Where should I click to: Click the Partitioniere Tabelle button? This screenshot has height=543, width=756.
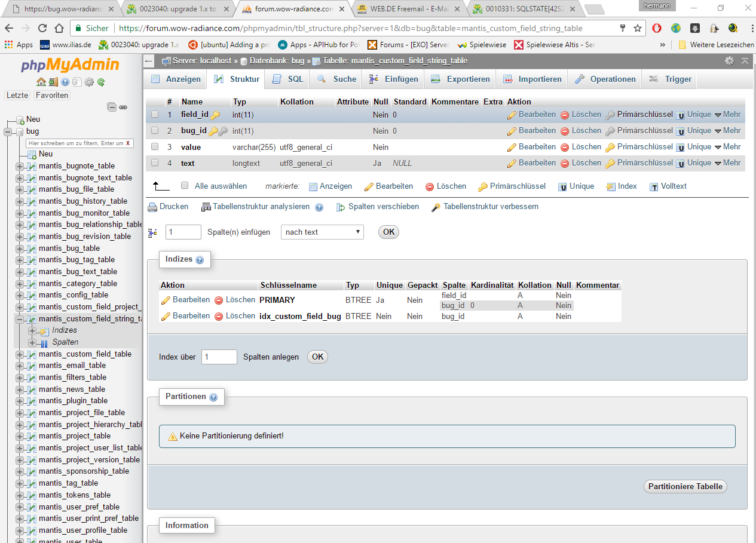tap(685, 486)
